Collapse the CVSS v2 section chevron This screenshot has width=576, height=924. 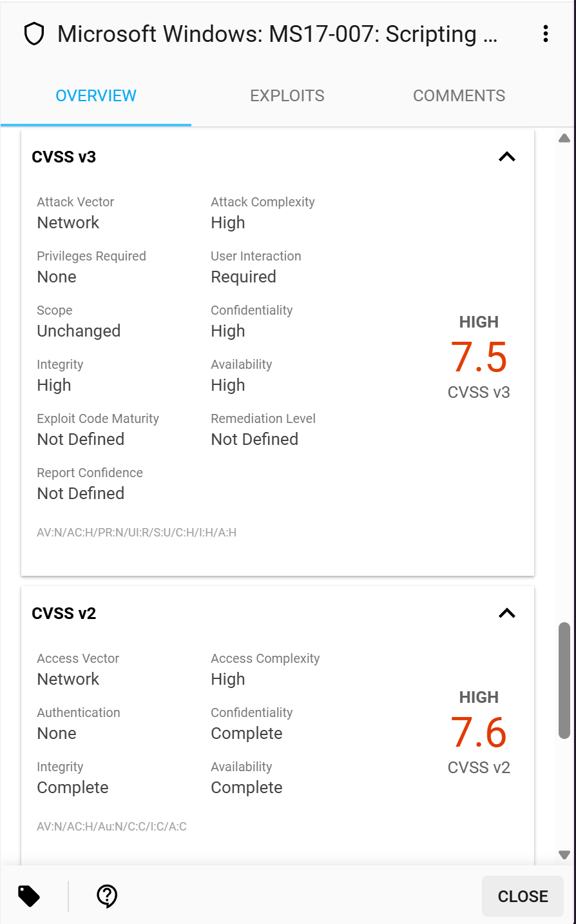[x=507, y=613]
